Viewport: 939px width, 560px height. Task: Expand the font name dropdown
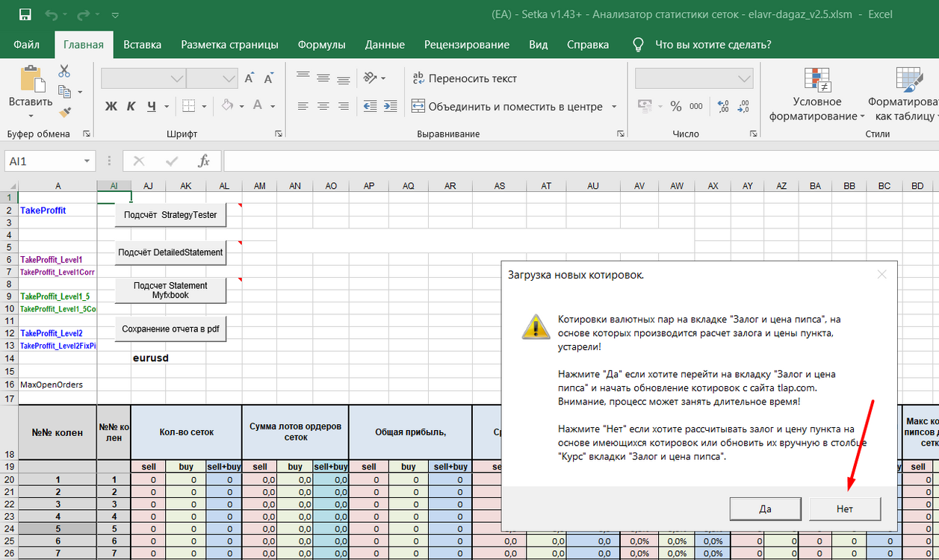tap(178, 78)
